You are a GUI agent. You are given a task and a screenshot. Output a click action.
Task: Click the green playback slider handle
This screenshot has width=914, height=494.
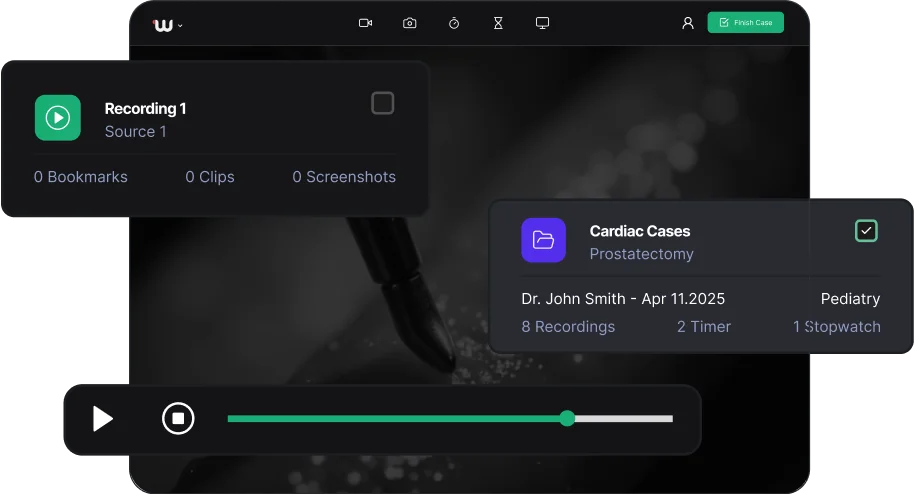coord(567,418)
